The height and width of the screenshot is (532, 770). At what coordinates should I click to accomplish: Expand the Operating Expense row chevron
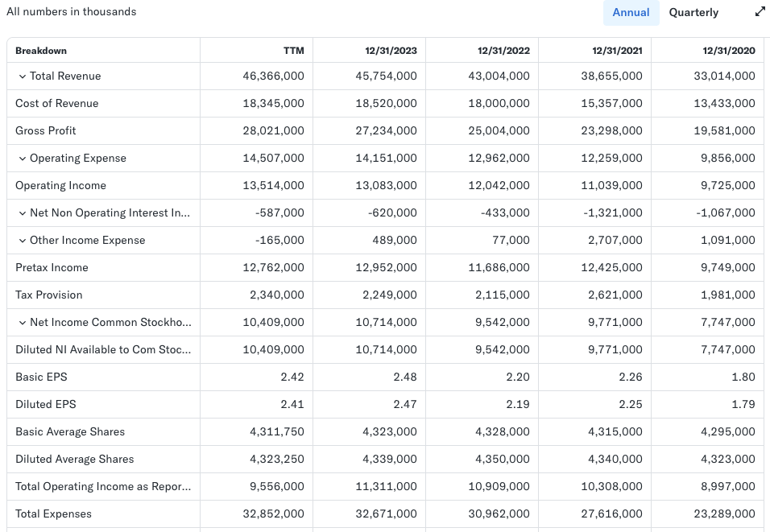coord(22,159)
